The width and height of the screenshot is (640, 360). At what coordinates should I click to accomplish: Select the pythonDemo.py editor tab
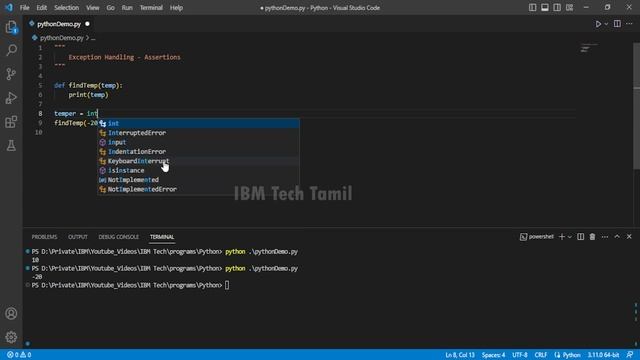tap(59, 24)
